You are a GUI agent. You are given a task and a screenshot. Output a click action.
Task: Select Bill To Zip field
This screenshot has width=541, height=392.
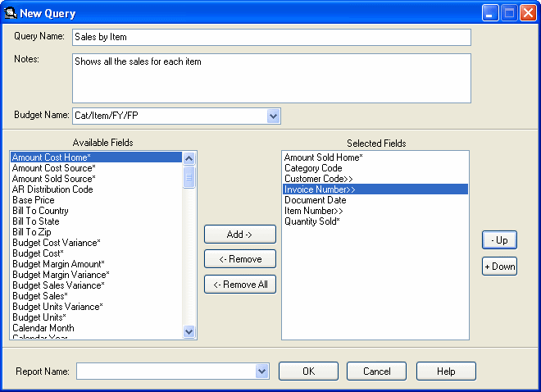click(x=96, y=232)
